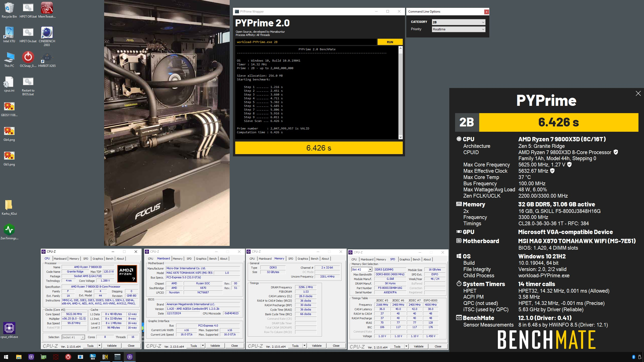Select the Restart to BIOS.bat file
644x362 pixels.
[28, 86]
